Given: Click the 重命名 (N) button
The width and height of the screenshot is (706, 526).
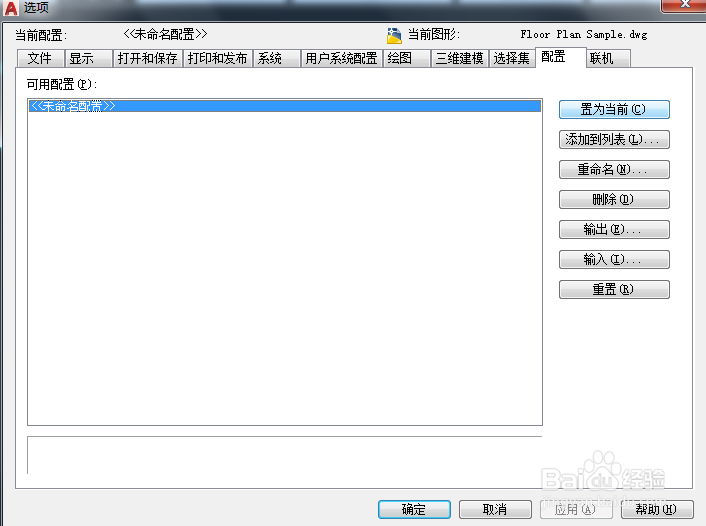Looking at the screenshot, I should coord(614,170).
